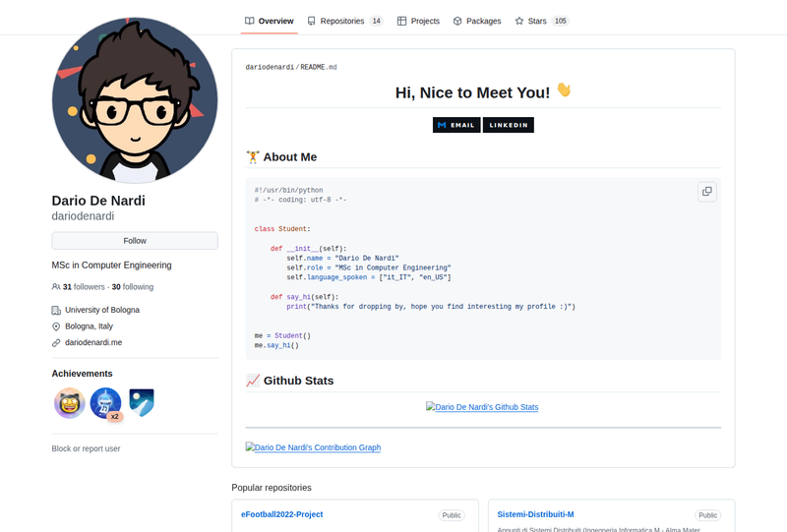Click the repo icon beside Repositories
Screen dimensions: 787x532
pyautogui.click(x=312, y=21)
